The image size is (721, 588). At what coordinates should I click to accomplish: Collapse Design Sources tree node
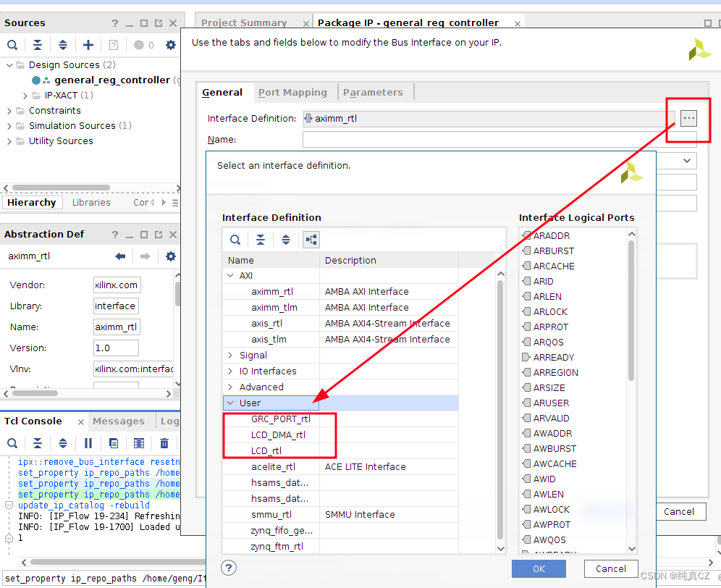tap(9, 65)
